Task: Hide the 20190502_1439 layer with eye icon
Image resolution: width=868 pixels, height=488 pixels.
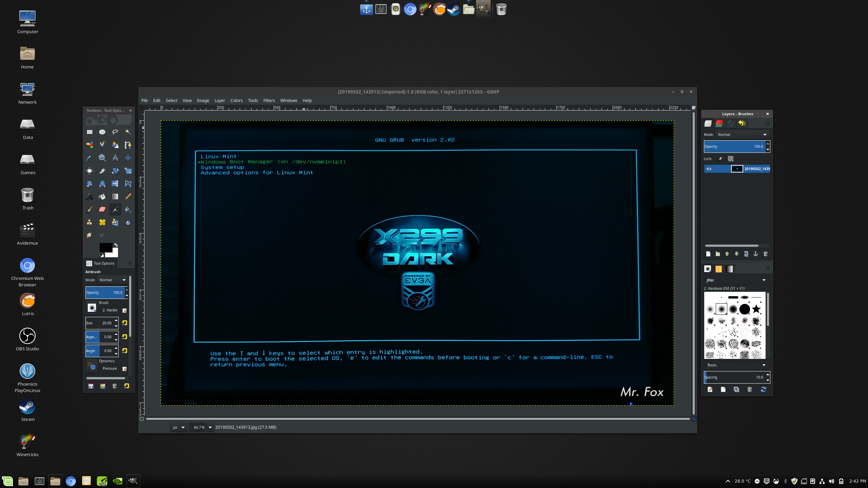Action: (x=709, y=169)
